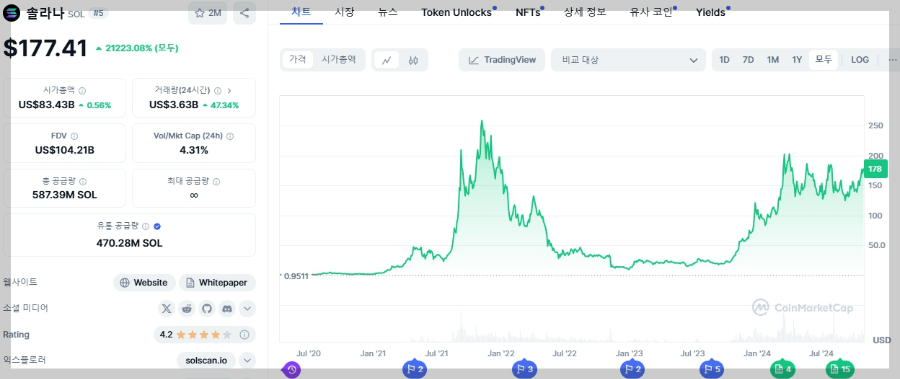
Task: Select market cap chart mode
Action: 339,59
